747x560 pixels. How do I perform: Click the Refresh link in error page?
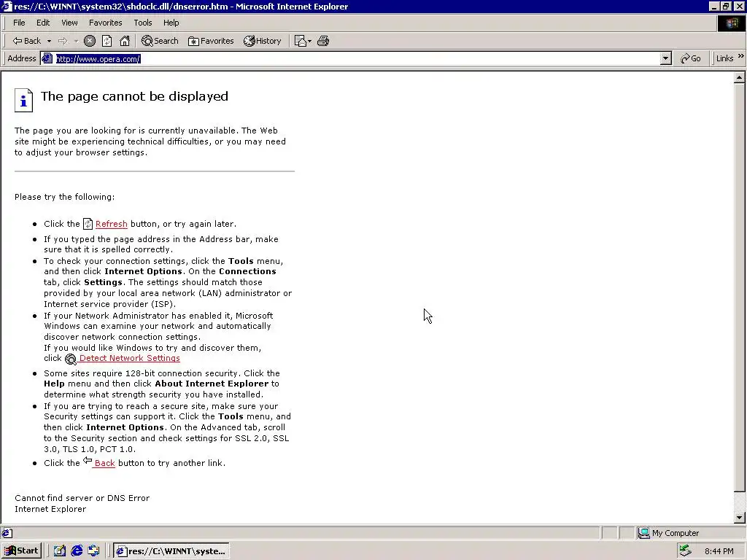pos(111,224)
